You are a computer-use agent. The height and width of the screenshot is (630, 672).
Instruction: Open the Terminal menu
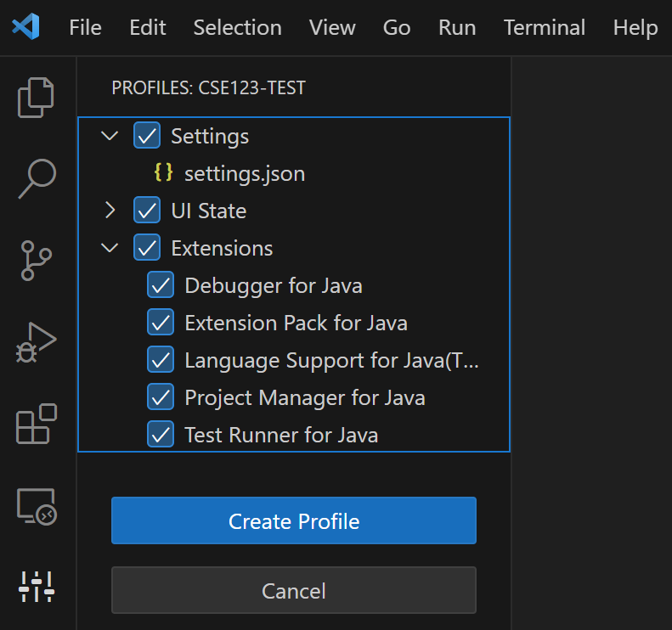pos(544,27)
